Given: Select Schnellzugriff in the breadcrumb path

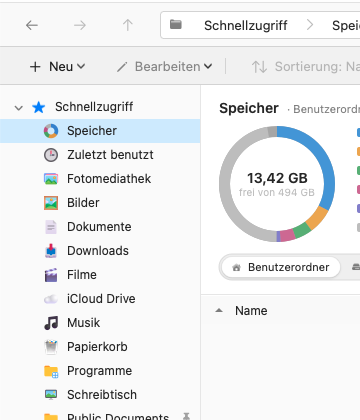Looking at the screenshot, I should (x=246, y=25).
